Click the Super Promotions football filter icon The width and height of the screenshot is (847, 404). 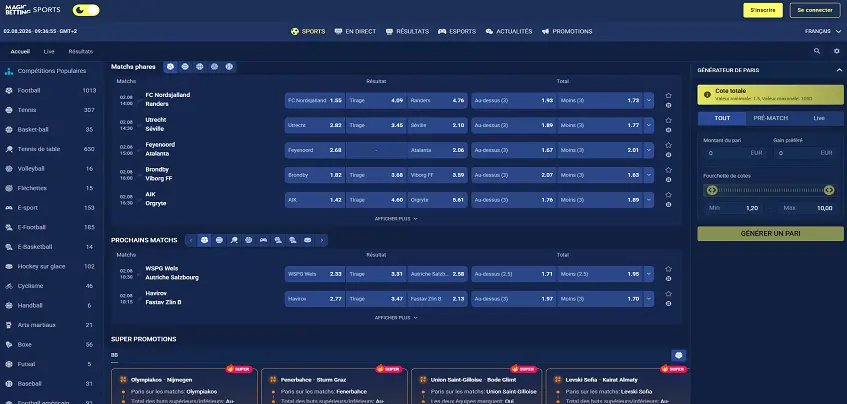[x=679, y=355]
